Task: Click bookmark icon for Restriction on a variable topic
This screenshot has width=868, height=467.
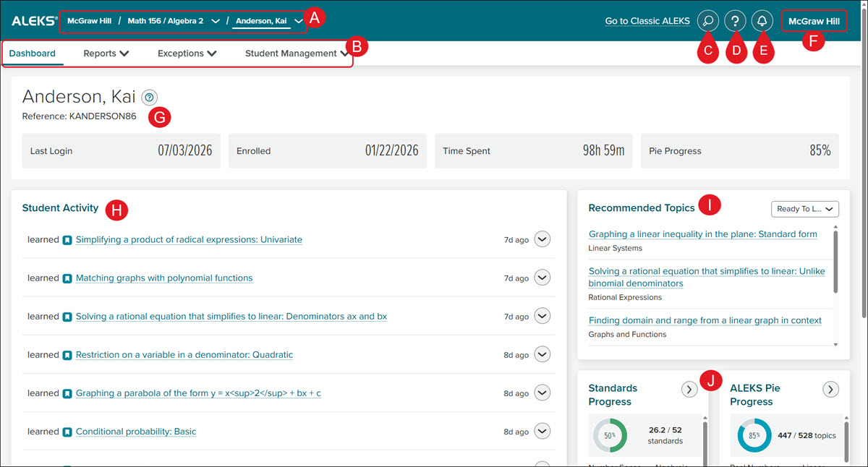Action: point(67,355)
